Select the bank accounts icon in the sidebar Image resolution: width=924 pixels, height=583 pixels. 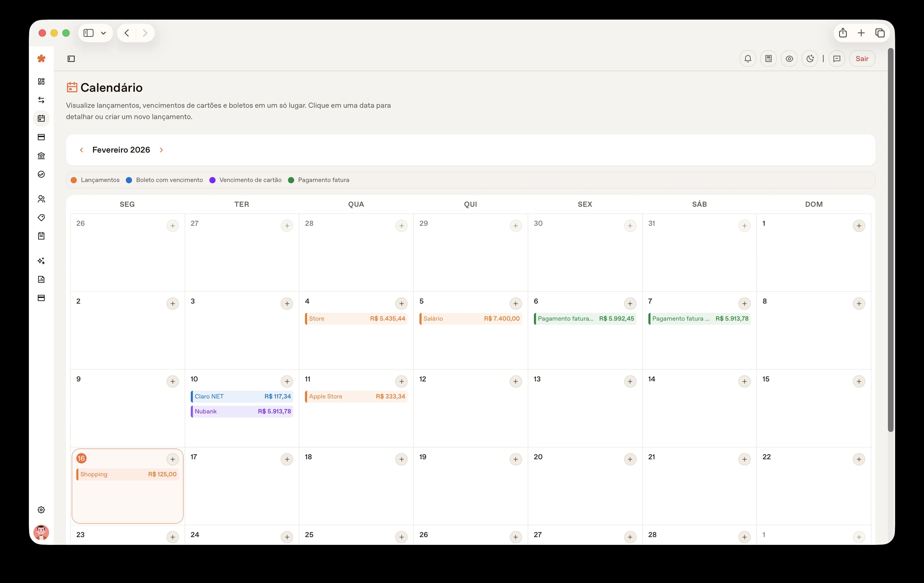[x=41, y=155]
